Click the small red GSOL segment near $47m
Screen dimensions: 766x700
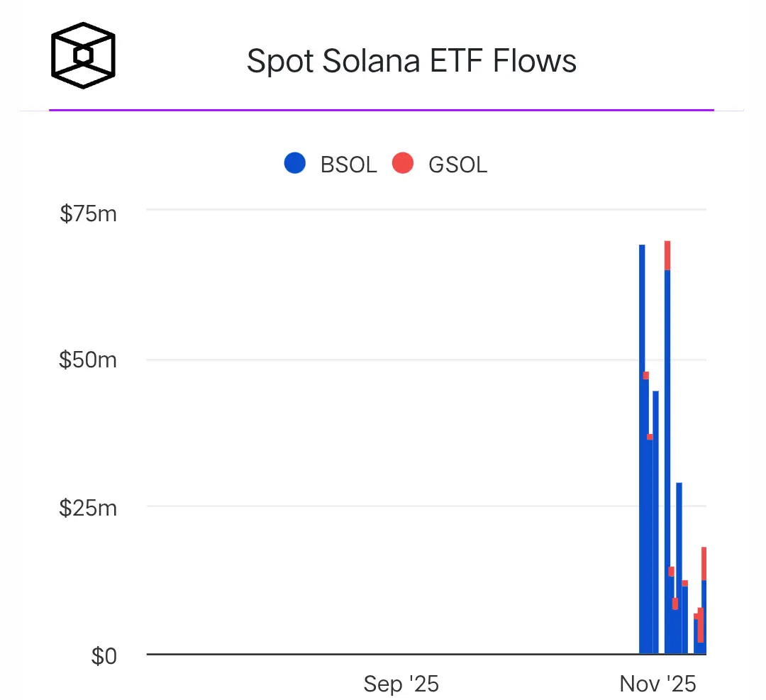(646, 375)
